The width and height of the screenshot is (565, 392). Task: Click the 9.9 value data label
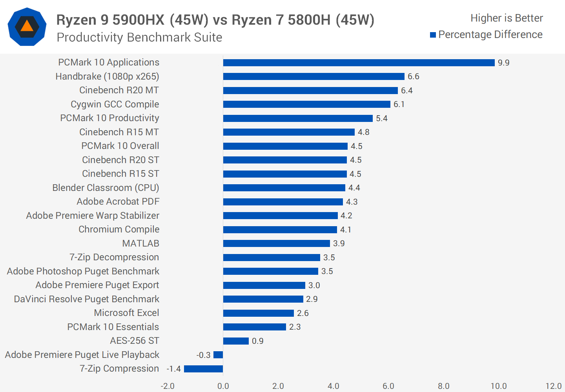[x=503, y=63]
